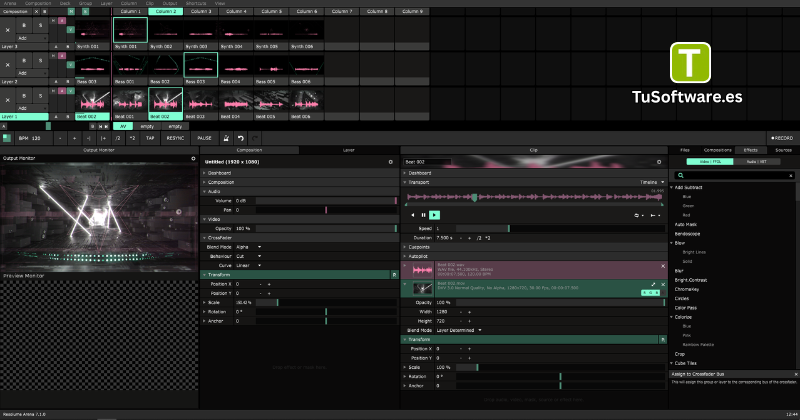Toggle Bypass B on Layer 2
The height and width of the screenshot is (420, 800).
point(24,60)
